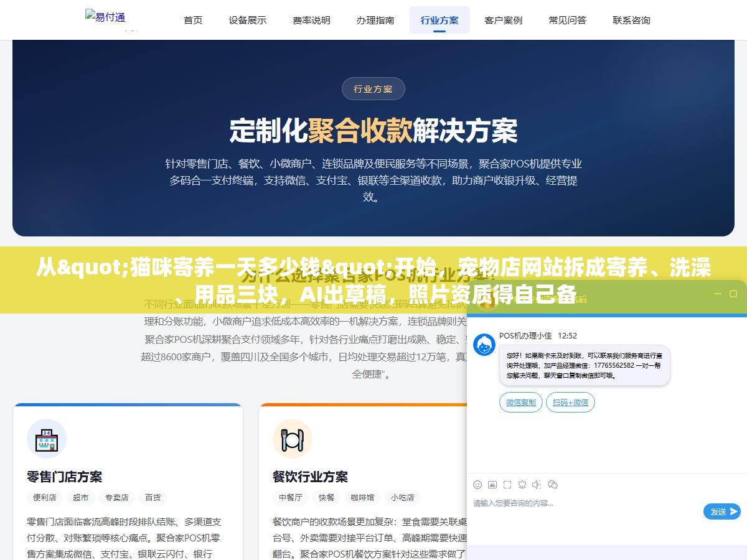The width and height of the screenshot is (747, 560).
Task: Click the 易付通 logo in header
Action: click(x=105, y=17)
